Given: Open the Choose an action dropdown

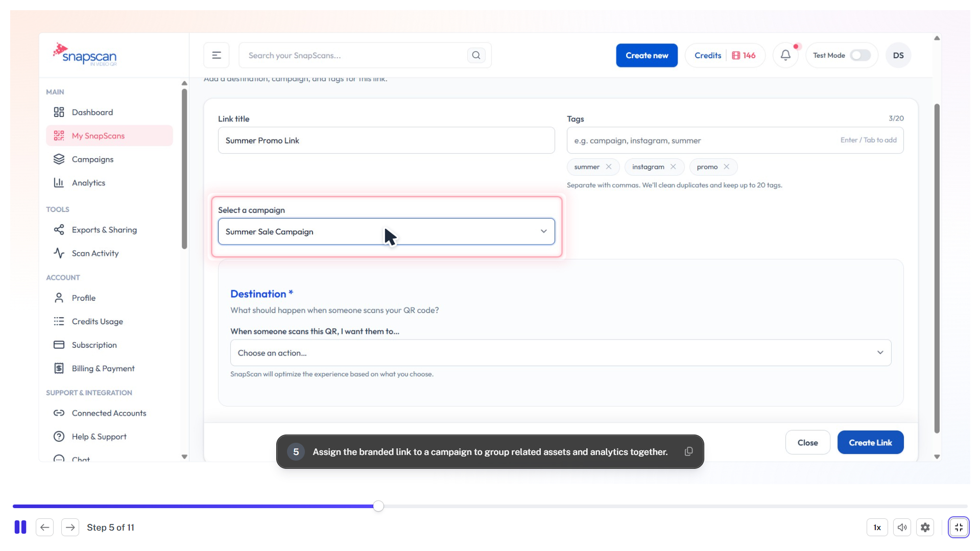Looking at the screenshot, I should click(x=561, y=353).
